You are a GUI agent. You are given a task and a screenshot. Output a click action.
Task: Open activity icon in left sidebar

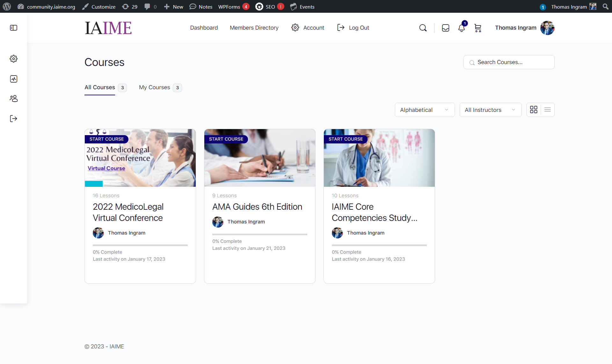(13, 79)
